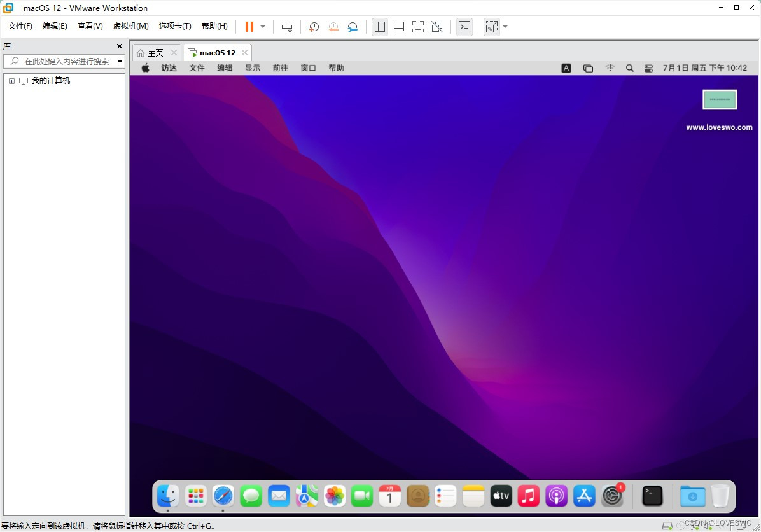Open the Trash in the Dock
Screen dimensions: 761x532
[720, 496]
